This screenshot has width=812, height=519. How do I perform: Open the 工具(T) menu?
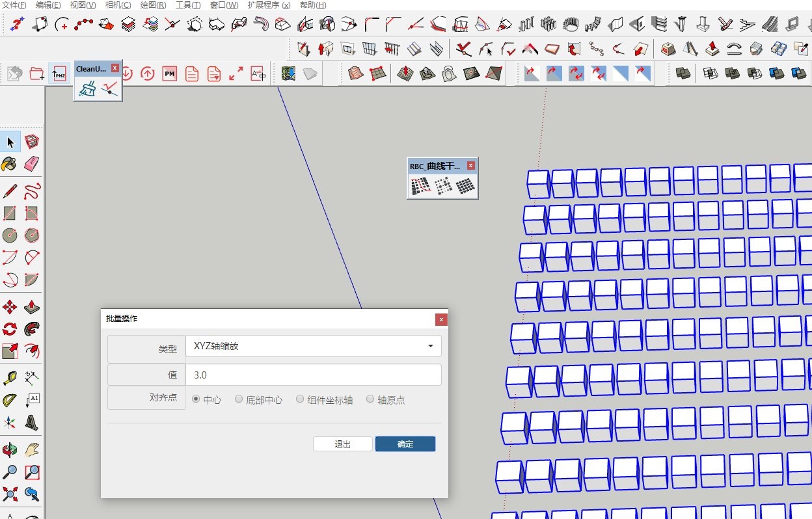coord(188,5)
